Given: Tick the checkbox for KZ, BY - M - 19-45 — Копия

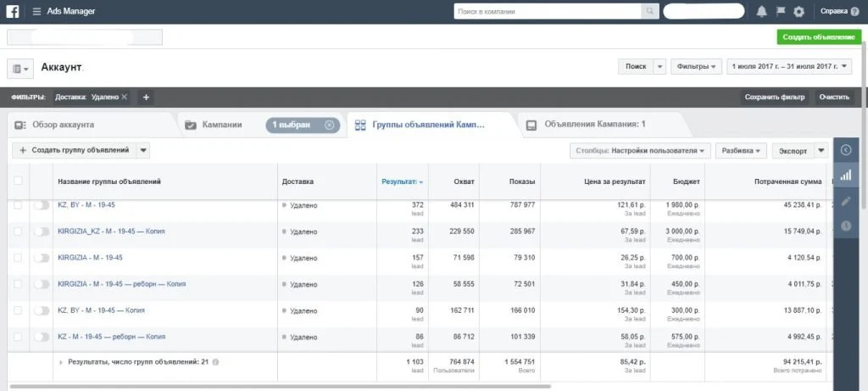Looking at the screenshot, I should click(18, 310).
